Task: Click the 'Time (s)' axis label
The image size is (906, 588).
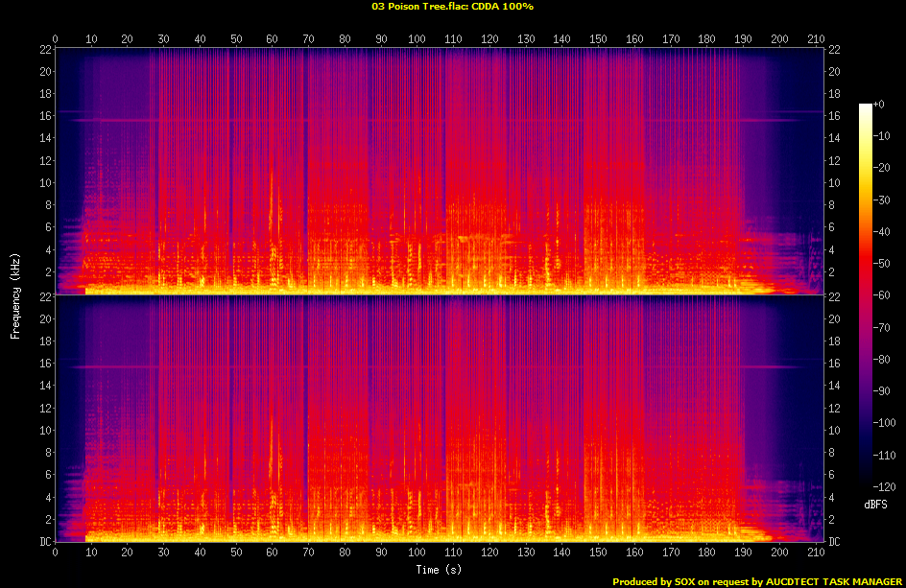Action: 439,570
